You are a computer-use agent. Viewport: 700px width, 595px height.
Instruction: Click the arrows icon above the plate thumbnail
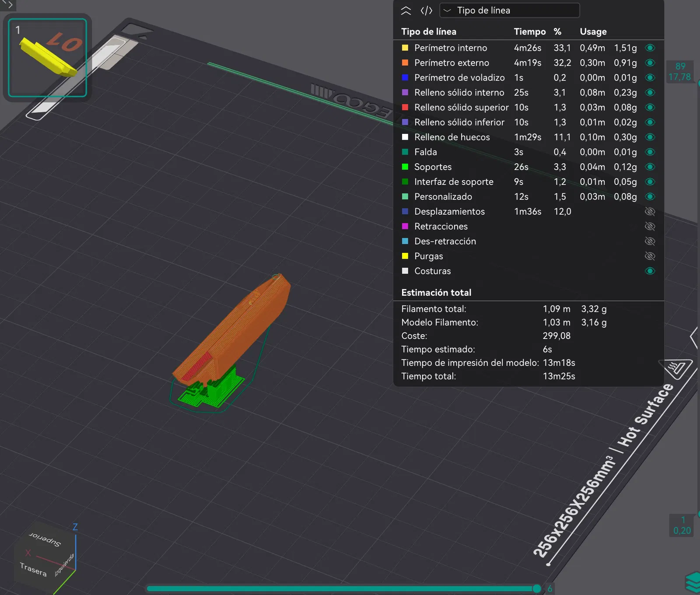pyautogui.click(x=7, y=5)
